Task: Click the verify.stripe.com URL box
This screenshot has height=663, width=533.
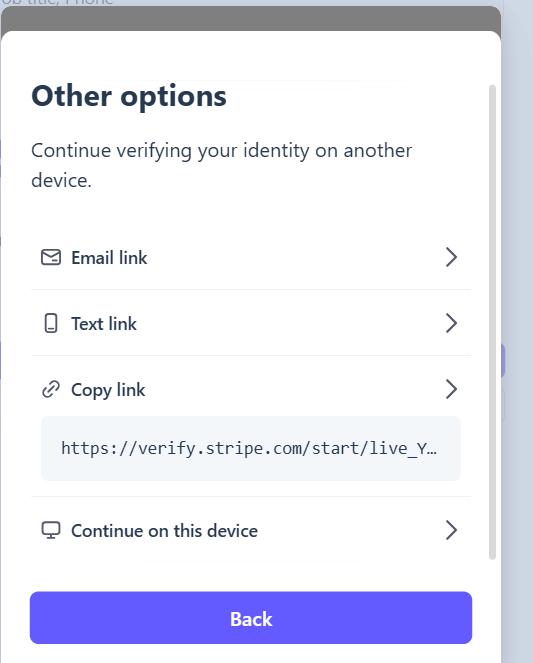Action: tap(251, 448)
